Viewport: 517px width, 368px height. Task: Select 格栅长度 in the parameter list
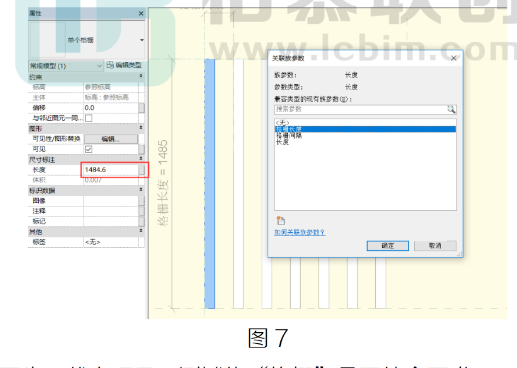point(365,129)
